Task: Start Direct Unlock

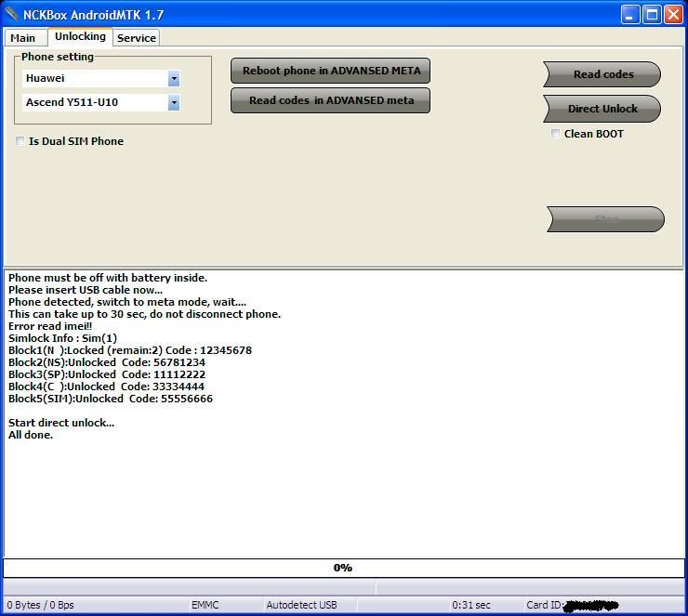Action: pyautogui.click(x=602, y=109)
